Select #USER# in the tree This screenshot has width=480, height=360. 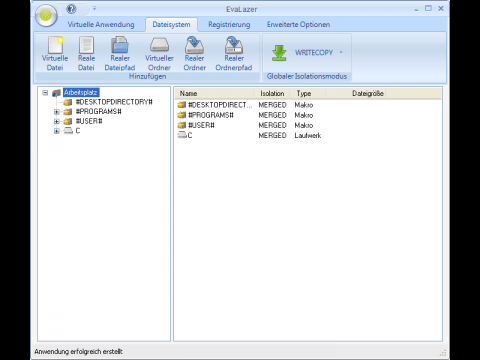tap(89, 121)
